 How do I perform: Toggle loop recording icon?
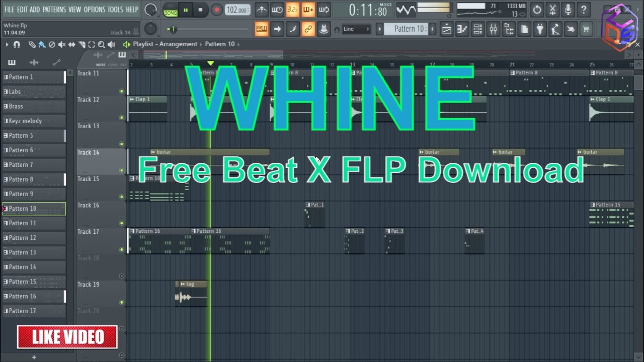(324, 10)
